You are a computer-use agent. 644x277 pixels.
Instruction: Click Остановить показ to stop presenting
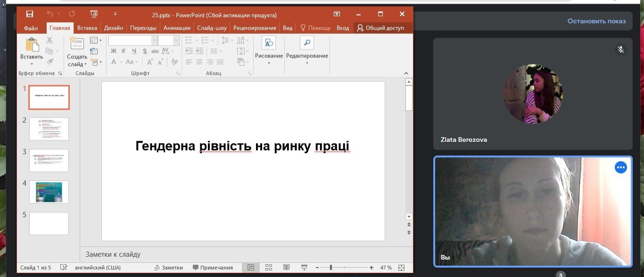(596, 21)
